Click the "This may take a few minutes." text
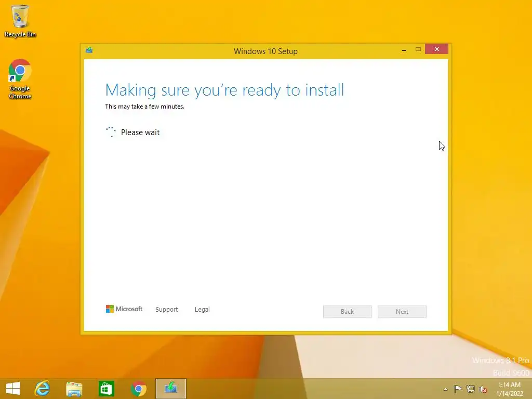 pos(145,107)
